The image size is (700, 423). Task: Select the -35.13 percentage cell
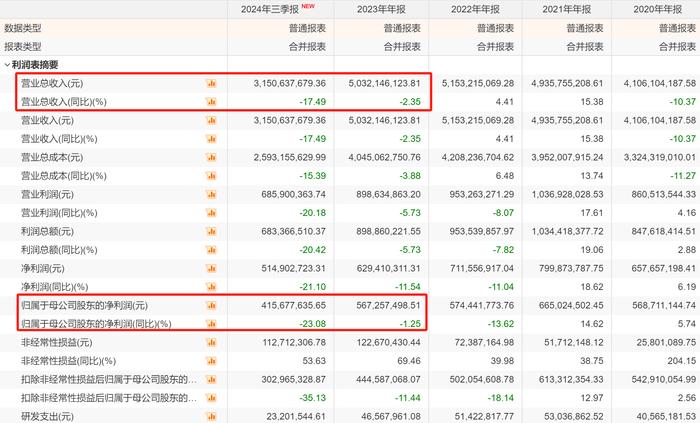[313, 398]
